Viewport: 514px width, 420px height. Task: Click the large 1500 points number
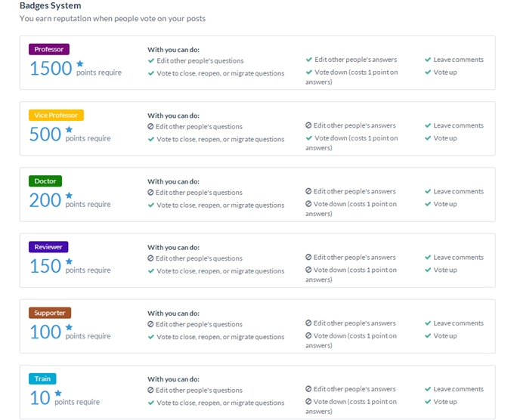coord(51,69)
